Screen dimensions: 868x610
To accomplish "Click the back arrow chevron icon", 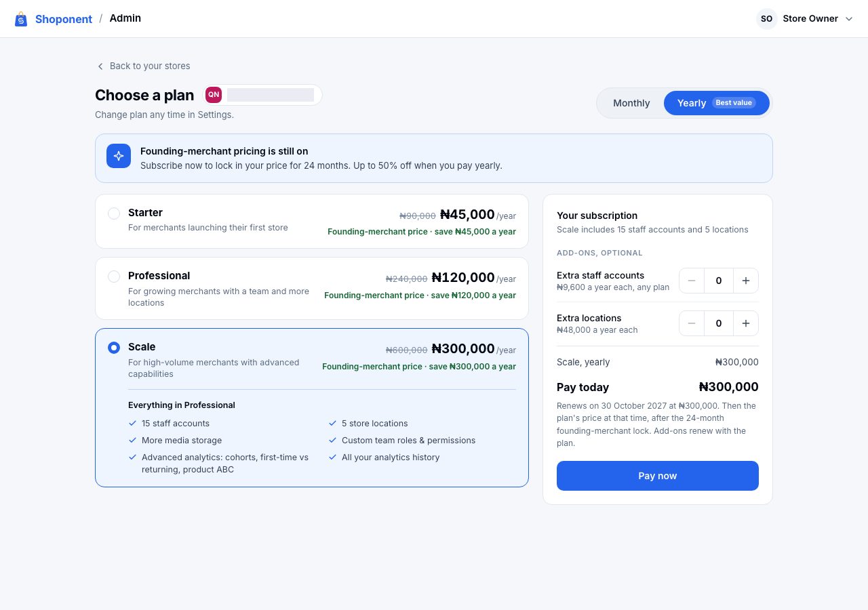I will pyautogui.click(x=100, y=66).
